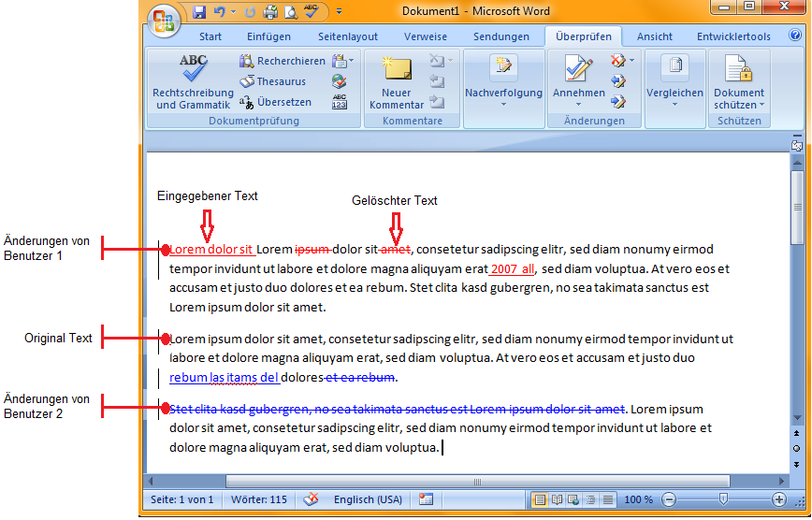Run spell check from Quick Access toolbar
This screenshot has width=812, height=520.
[311, 11]
